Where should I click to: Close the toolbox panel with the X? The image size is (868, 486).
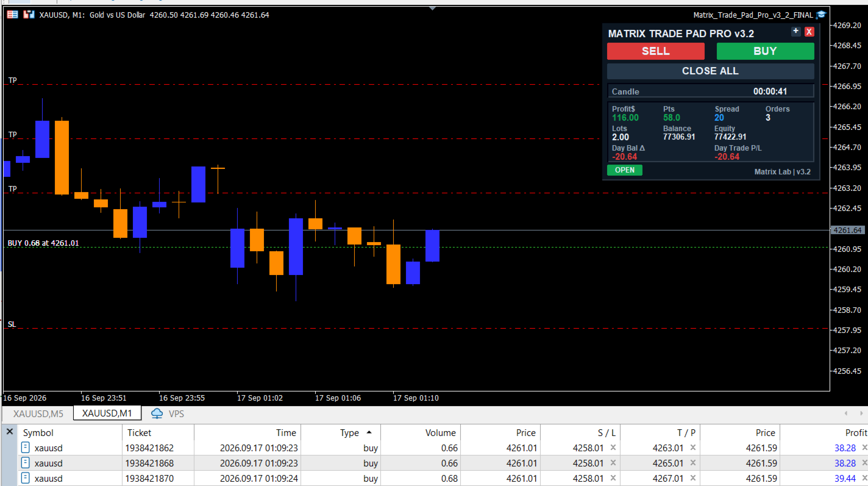point(9,432)
